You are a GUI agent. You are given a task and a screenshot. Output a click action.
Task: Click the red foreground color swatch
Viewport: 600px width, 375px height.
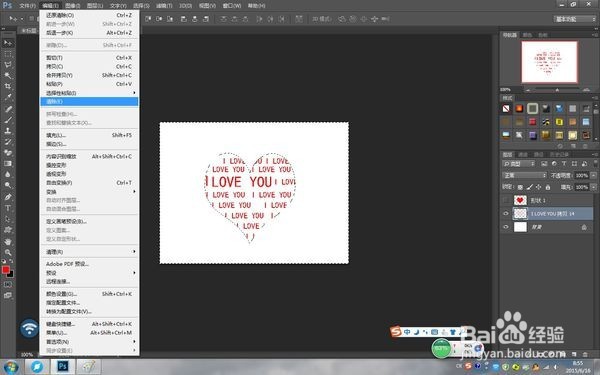[x=5, y=270]
